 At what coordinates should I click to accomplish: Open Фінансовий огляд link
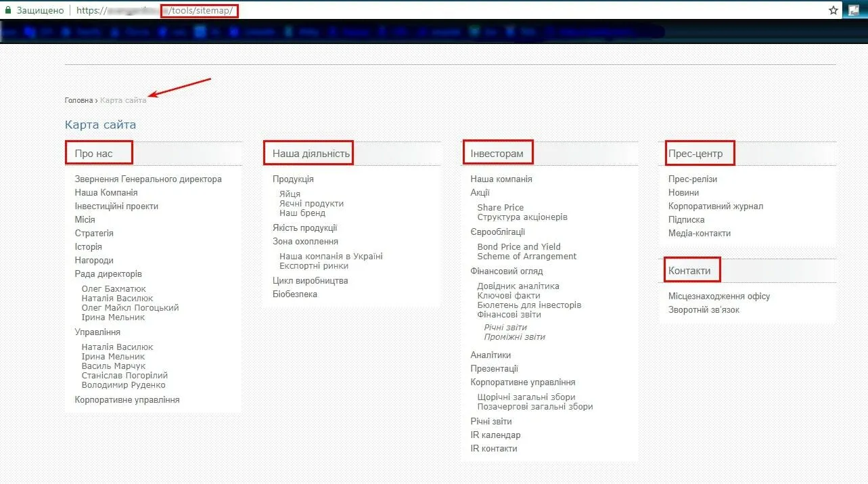tap(507, 271)
